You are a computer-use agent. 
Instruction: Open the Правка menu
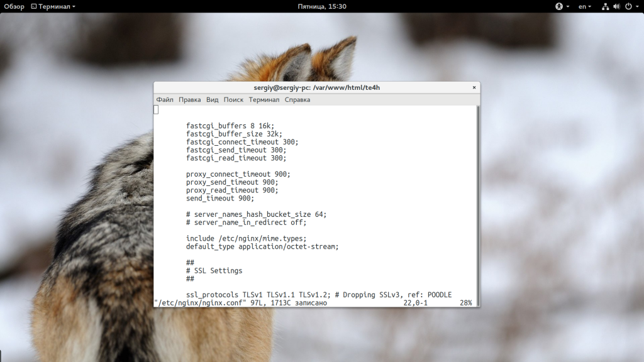click(189, 99)
